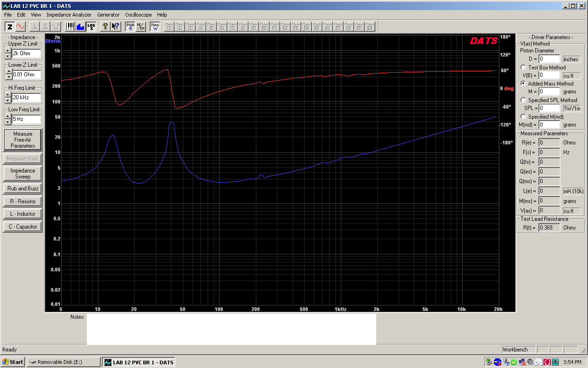Open the Impedance Analyzer menu
This screenshot has width=588, height=368.
pyautogui.click(x=69, y=15)
